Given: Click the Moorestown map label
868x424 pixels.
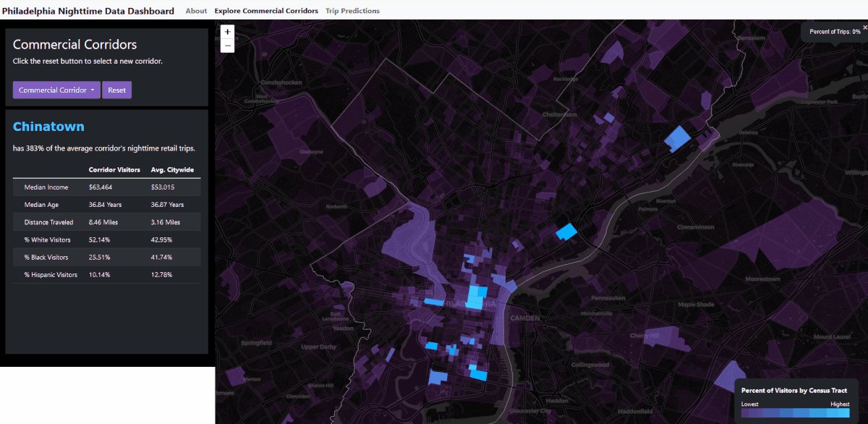Looking at the screenshot, I should (763, 279).
